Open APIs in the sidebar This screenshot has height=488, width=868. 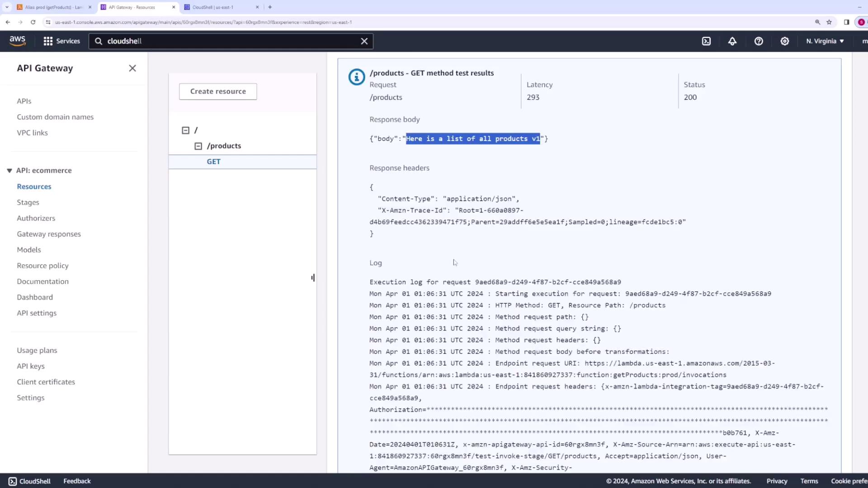point(24,101)
